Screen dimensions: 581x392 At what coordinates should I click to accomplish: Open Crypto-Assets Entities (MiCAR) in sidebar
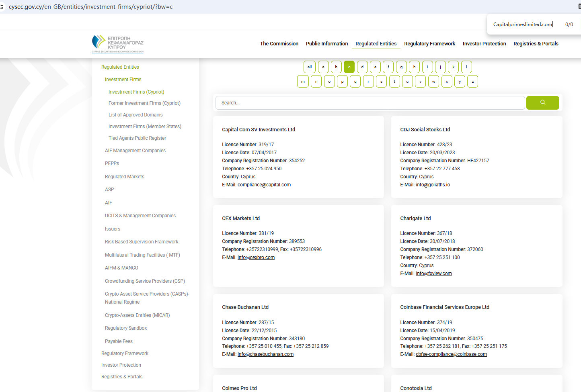[137, 315]
